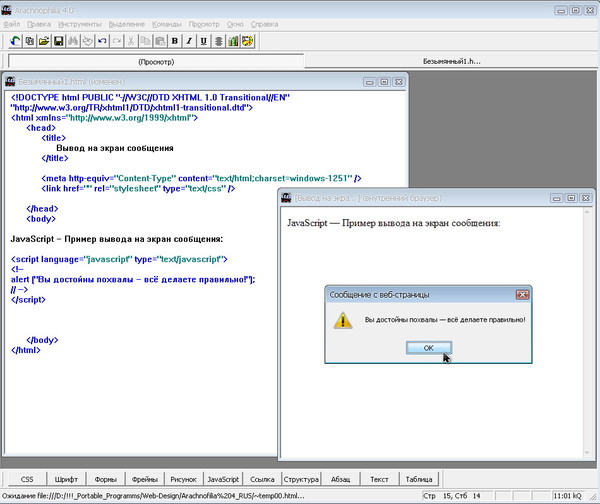Click the </html> closing tag line

click(x=26, y=350)
